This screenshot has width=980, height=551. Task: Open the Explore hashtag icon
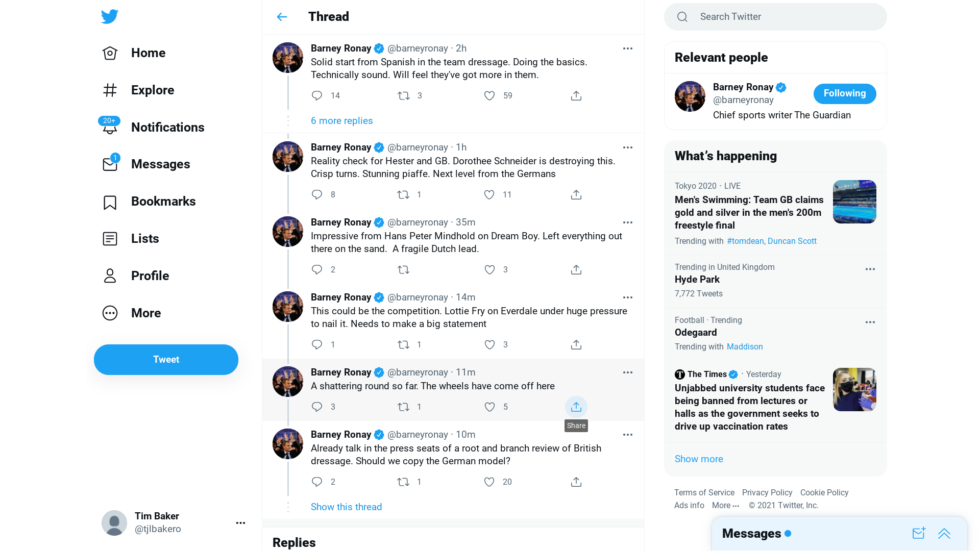click(110, 90)
